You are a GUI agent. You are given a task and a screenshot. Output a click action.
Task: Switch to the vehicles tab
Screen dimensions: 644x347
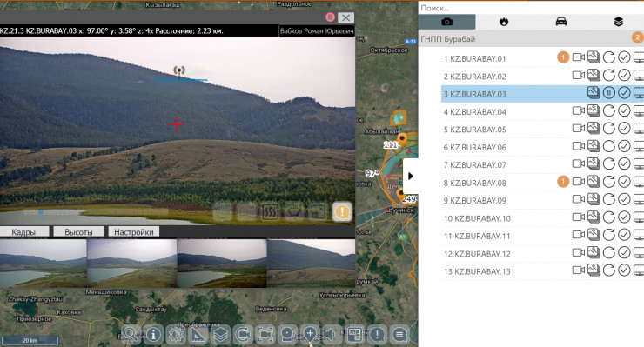561,22
